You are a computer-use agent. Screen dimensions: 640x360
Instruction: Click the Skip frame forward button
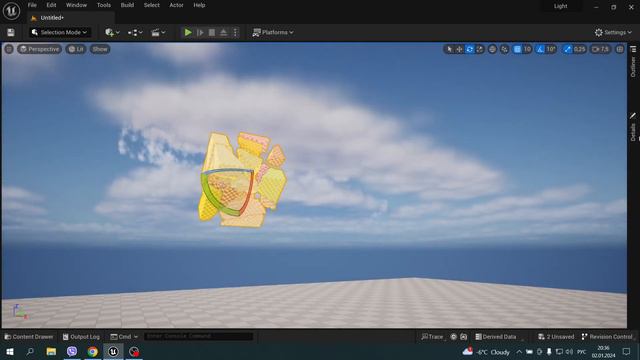(200, 32)
